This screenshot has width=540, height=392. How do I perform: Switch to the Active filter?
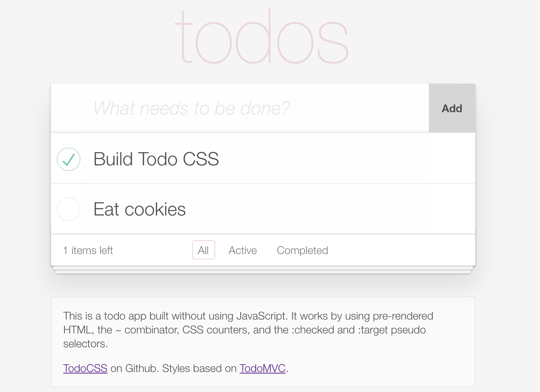tap(243, 250)
